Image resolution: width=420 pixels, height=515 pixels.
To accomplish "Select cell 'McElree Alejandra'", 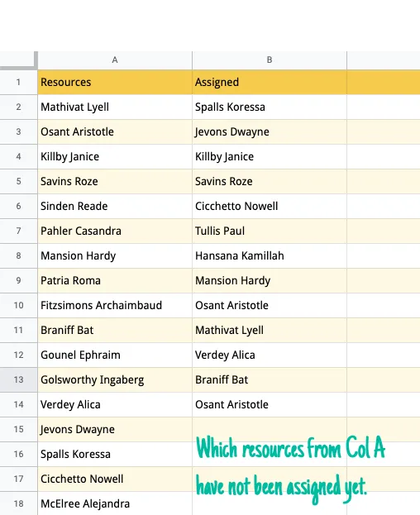I will 115,503.
